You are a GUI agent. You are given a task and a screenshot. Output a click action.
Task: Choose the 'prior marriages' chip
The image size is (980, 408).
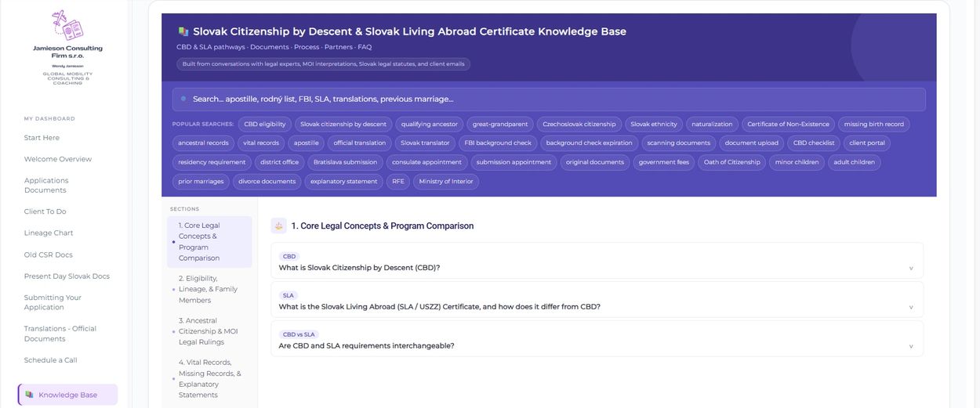pyautogui.click(x=201, y=181)
